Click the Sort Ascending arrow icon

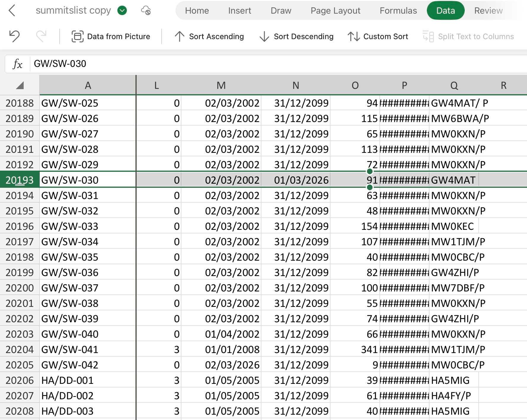point(179,36)
